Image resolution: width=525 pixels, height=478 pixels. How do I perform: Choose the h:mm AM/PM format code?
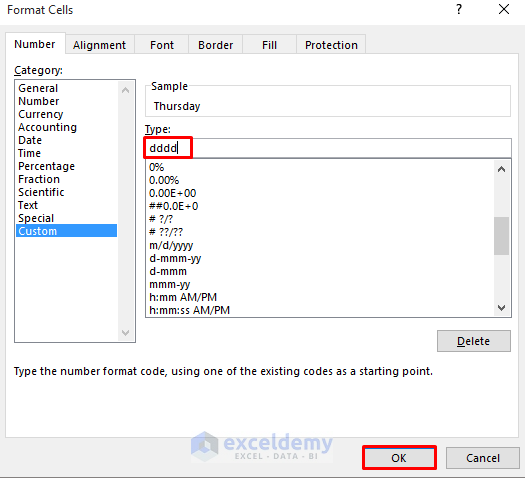click(x=320, y=297)
